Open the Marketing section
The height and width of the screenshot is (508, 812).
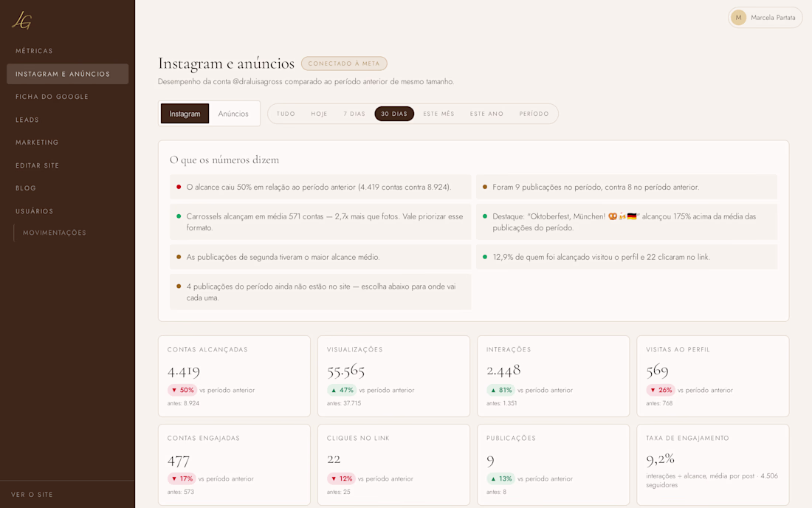37,143
